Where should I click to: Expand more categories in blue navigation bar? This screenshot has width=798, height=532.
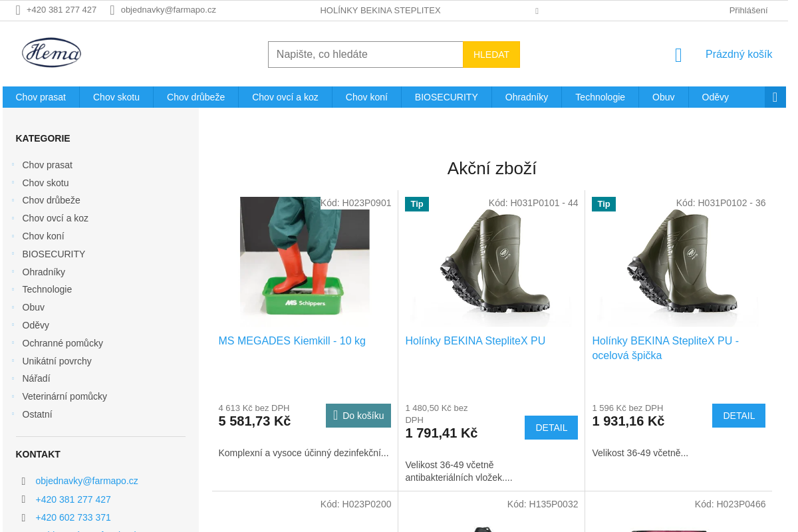pyautogui.click(x=775, y=97)
